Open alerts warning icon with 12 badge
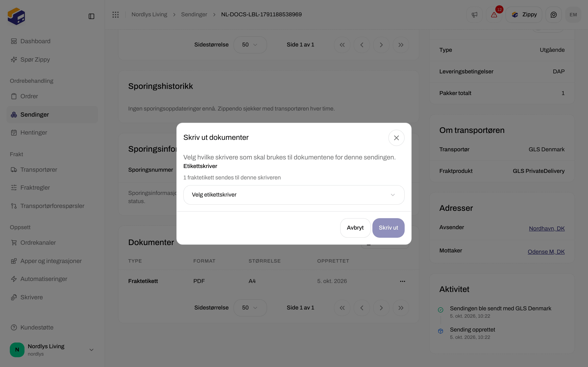588x367 pixels. [494, 14]
